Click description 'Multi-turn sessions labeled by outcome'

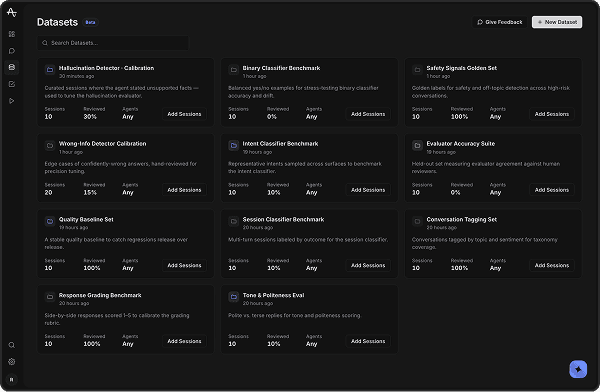(308, 240)
